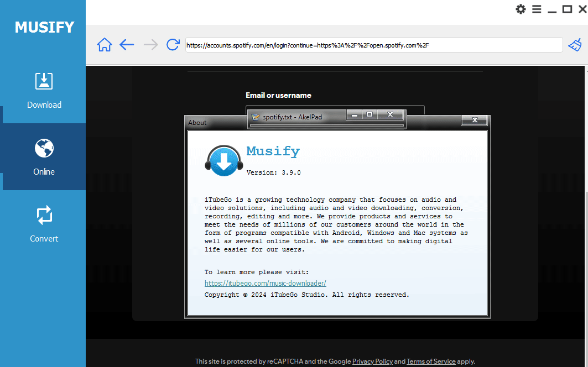Click the MUSIFY logo in the sidebar
This screenshot has width=588, height=367.
pyautogui.click(x=44, y=27)
